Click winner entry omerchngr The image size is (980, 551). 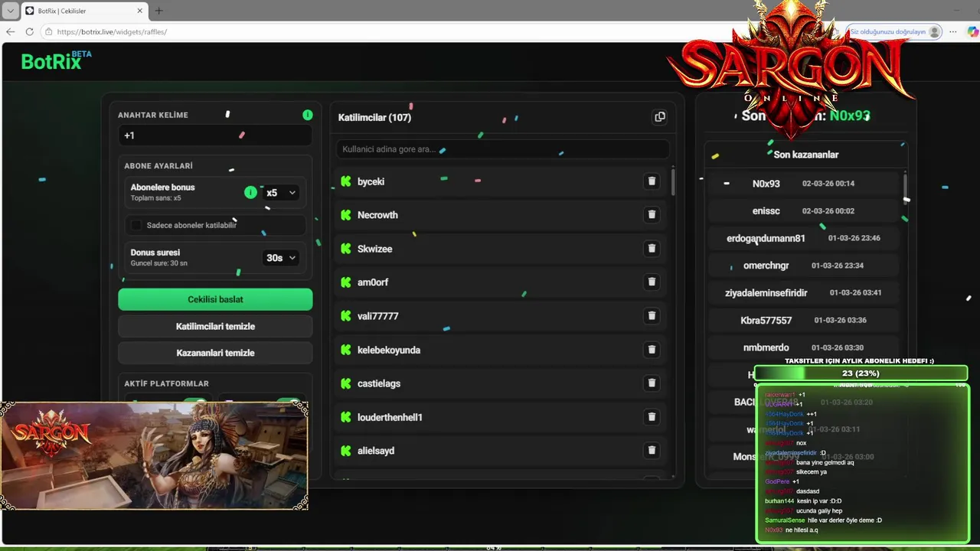point(803,266)
